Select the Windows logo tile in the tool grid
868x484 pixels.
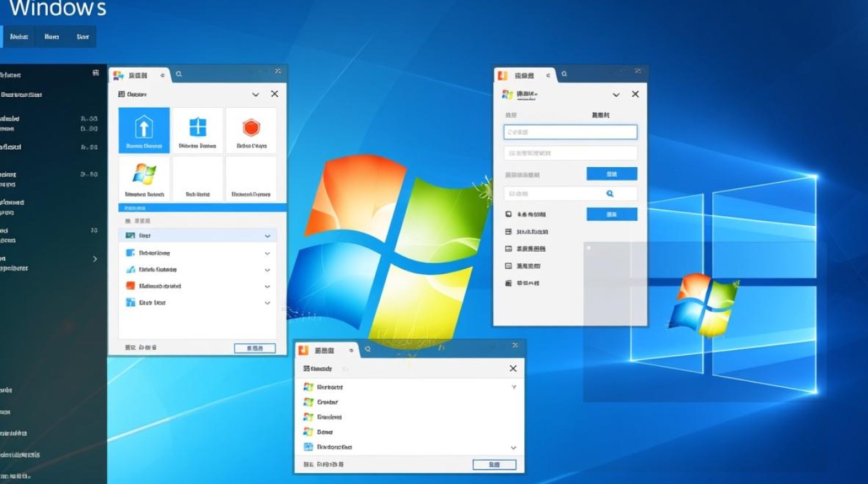[143, 177]
